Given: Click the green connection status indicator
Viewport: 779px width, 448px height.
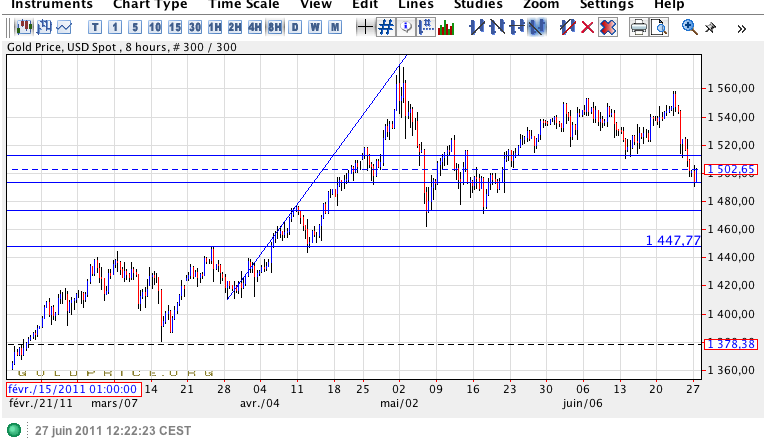Looking at the screenshot, I should coord(14,430).
